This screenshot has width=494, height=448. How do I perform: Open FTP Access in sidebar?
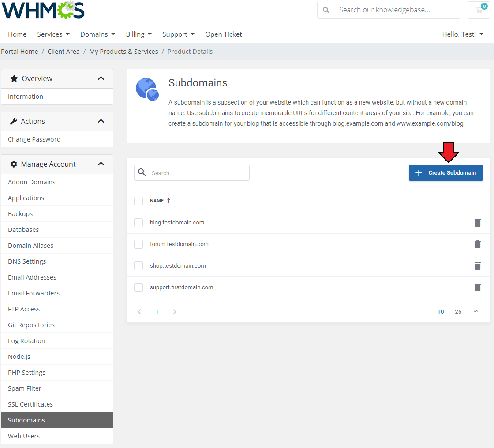57,309
